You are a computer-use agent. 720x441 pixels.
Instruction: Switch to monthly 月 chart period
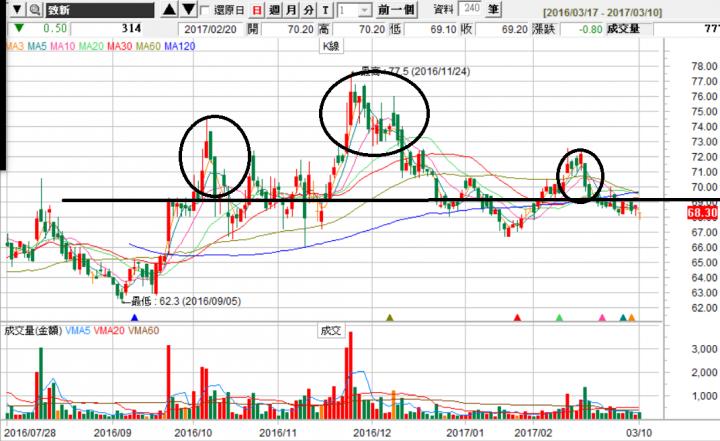coord(292,10)
